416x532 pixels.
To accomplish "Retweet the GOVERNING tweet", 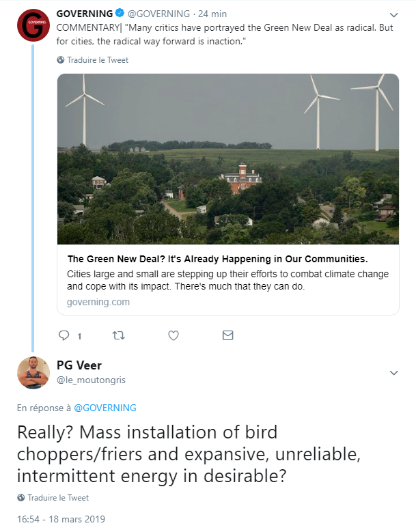I will click(x=118, y=335).
